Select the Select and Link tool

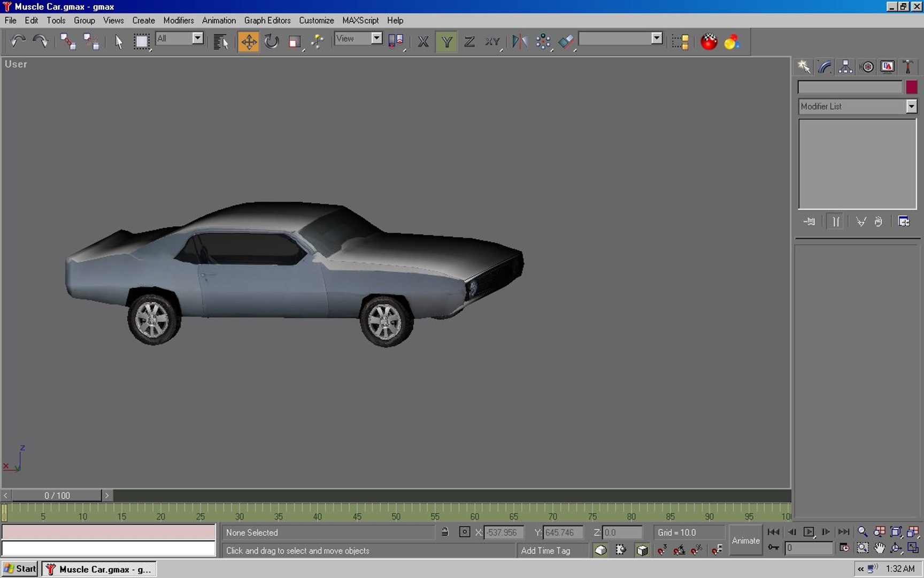pos(68,41)
